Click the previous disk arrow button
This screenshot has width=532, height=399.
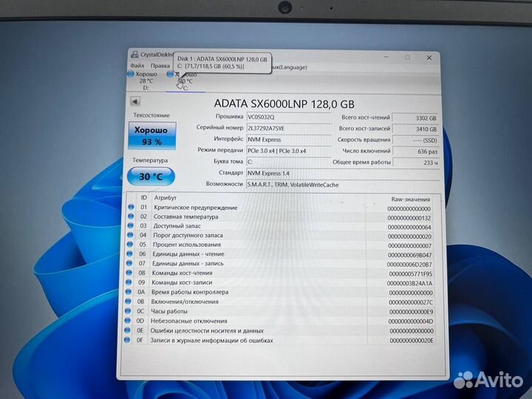(135, 101)
